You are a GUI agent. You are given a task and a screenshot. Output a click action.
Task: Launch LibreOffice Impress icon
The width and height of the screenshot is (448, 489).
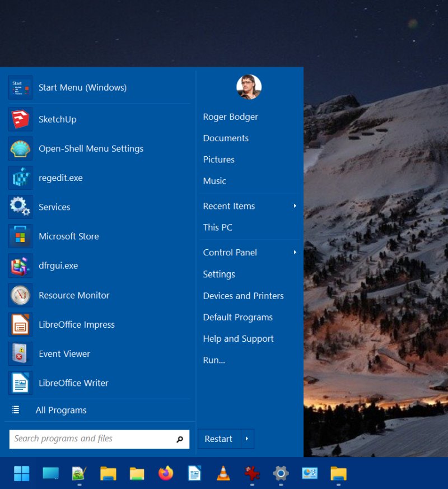(20, 324)
